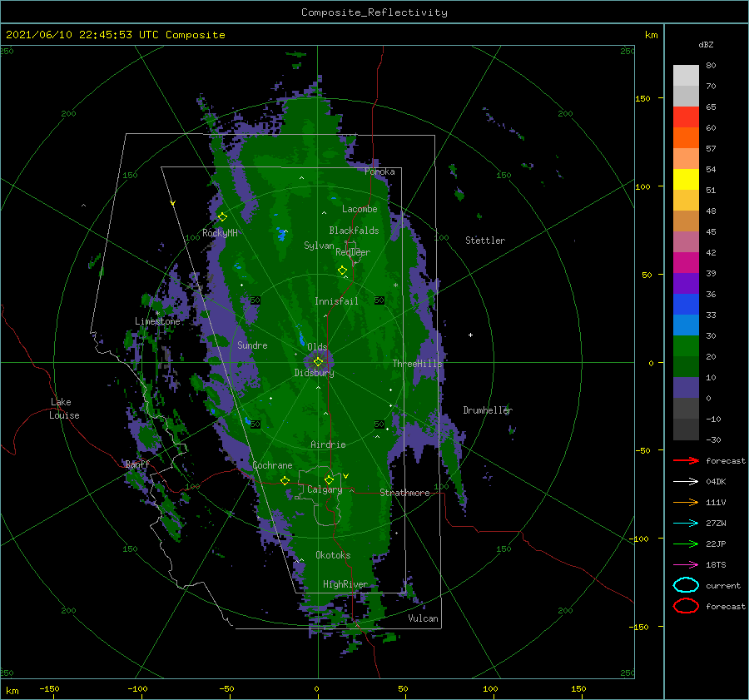Click the Strathmore label
Viewport: 749px width, 700px height.
click(x=404, y=493)
